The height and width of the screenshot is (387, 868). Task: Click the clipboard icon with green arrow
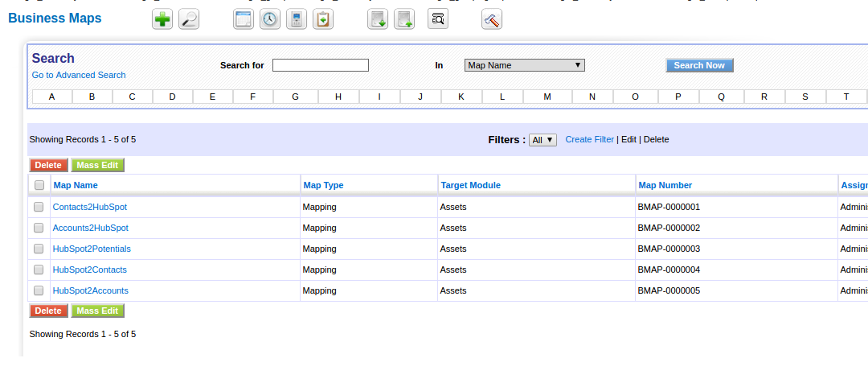[x=323, y=19]
